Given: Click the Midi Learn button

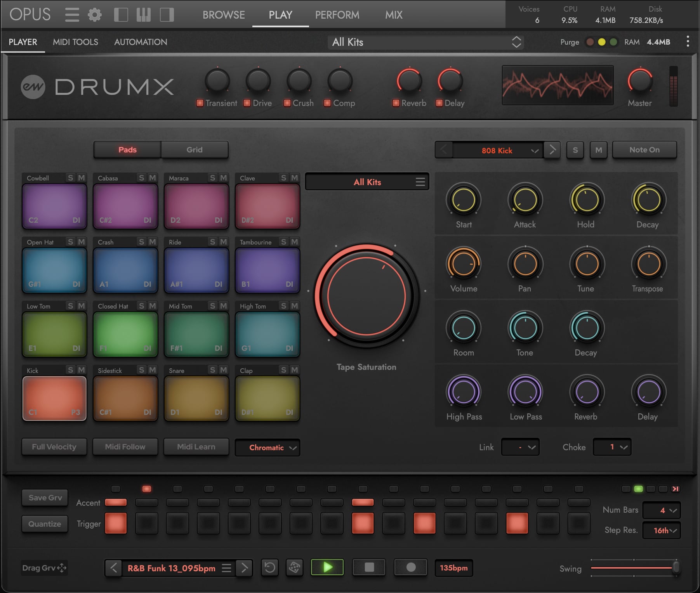Looking at the screenshot, I should point(196,447).
